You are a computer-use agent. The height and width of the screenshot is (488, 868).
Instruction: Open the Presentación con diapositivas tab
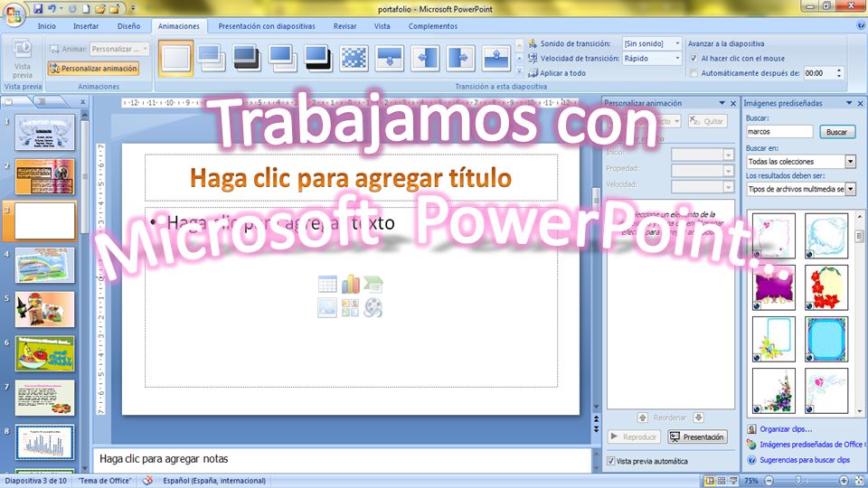click(x=266, y=26)
